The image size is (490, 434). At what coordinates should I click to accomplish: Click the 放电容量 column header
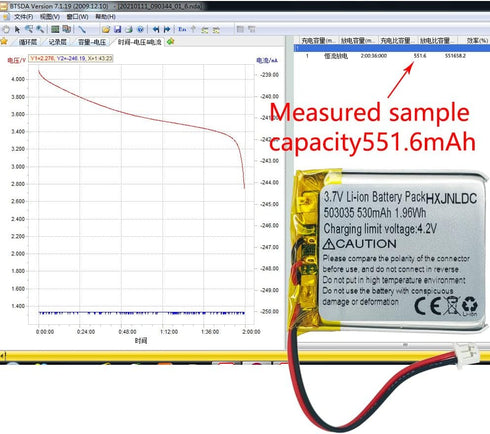(358, 41)
